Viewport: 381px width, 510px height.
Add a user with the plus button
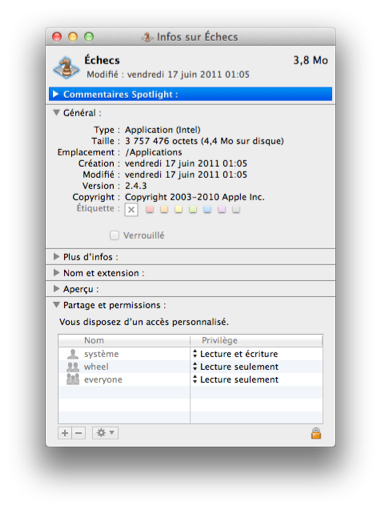(x=65, y=433)
